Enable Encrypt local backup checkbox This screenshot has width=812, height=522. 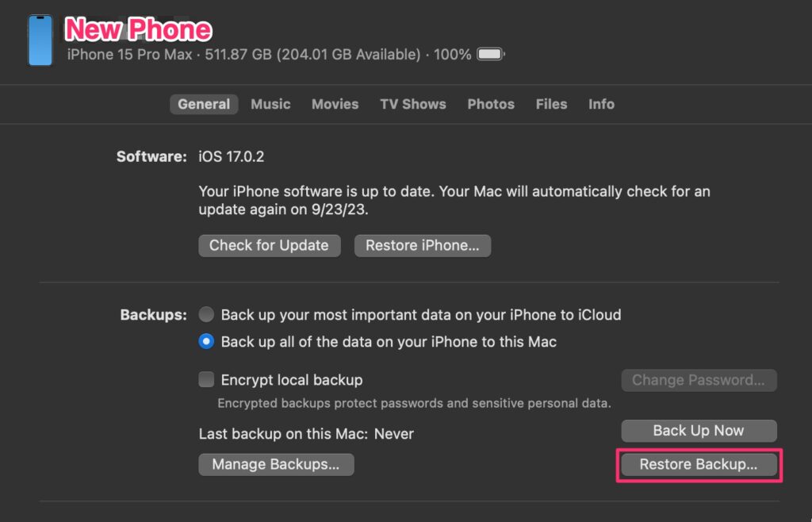[206, 380]
